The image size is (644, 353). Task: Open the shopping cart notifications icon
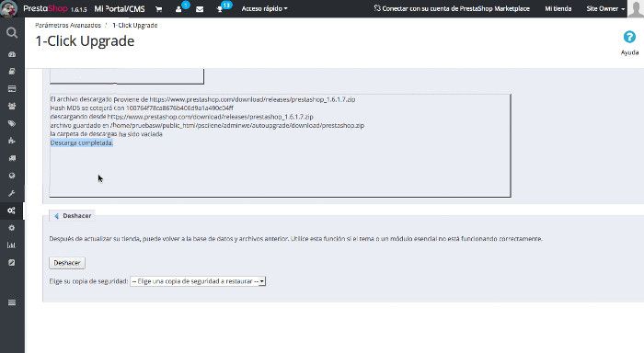pyautogui.click(x=158, y=8)
